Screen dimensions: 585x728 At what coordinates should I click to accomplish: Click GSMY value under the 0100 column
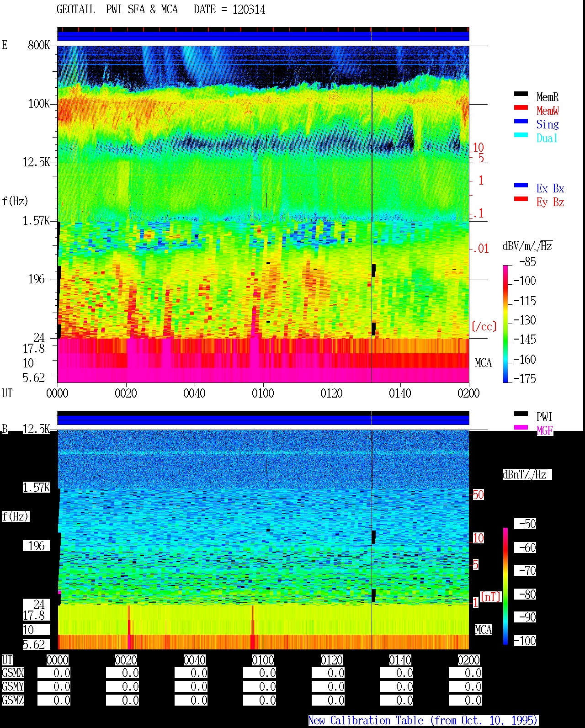click(260, 686)
